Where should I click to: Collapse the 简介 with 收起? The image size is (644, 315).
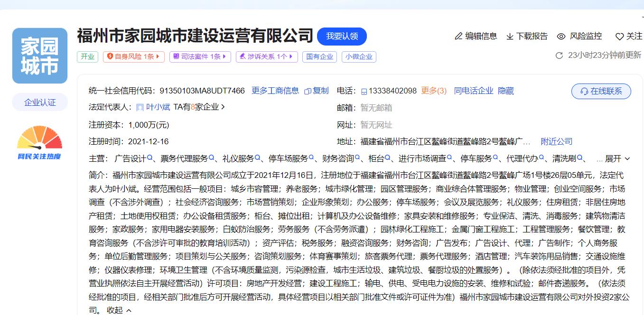point(119,310)
